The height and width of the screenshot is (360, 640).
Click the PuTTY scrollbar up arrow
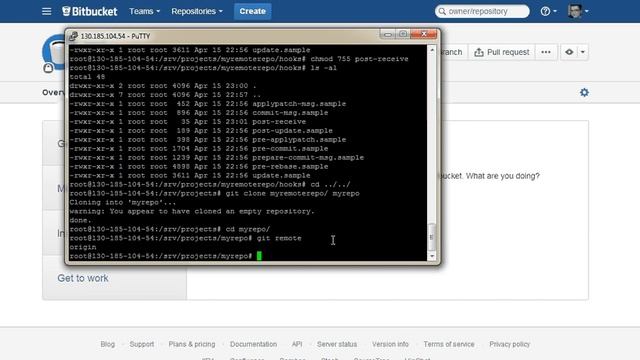[x=432, y=50]
